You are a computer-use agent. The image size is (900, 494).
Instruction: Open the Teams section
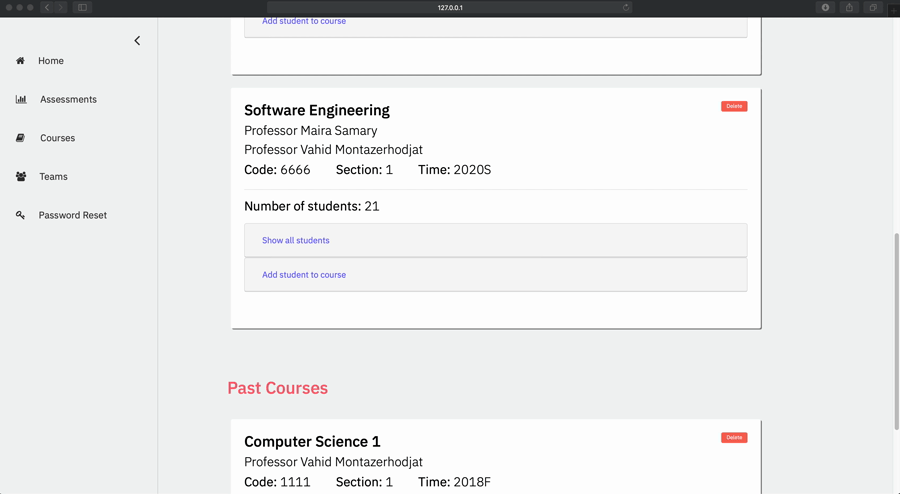[53, 176]
